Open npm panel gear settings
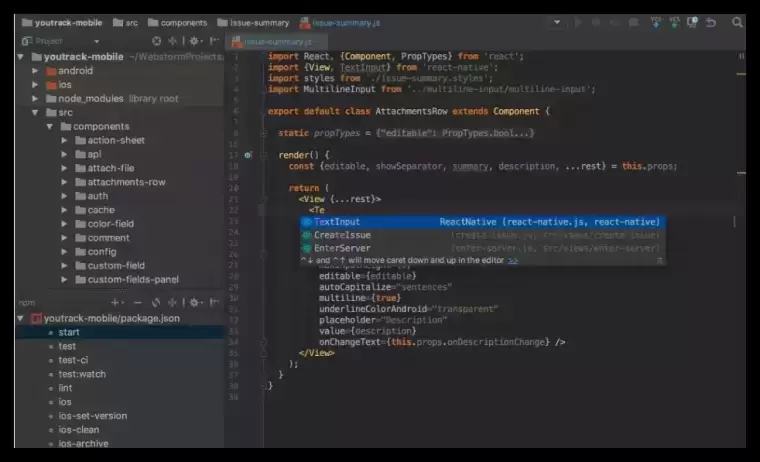The height and width of the screenshot is (462, 760). 195,303
